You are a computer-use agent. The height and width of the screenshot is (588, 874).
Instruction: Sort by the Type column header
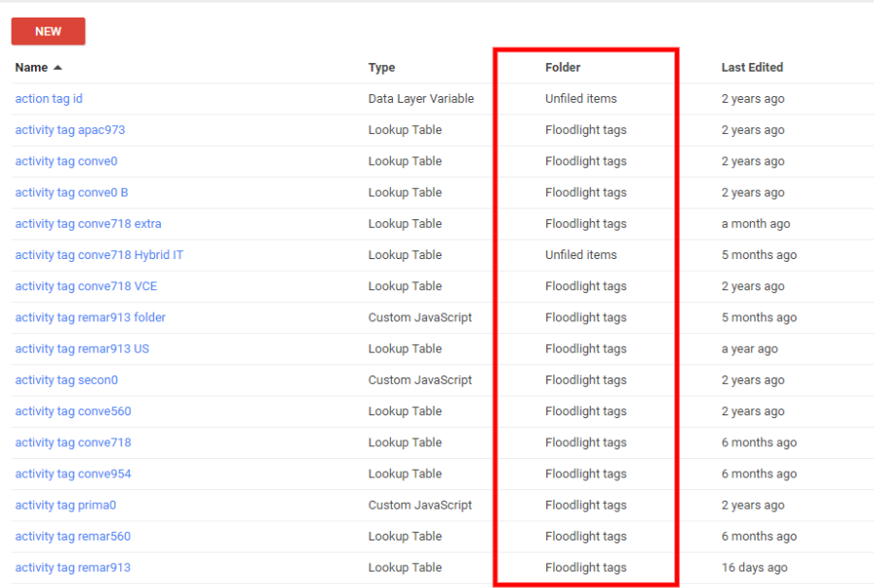[x=381, y=68]
